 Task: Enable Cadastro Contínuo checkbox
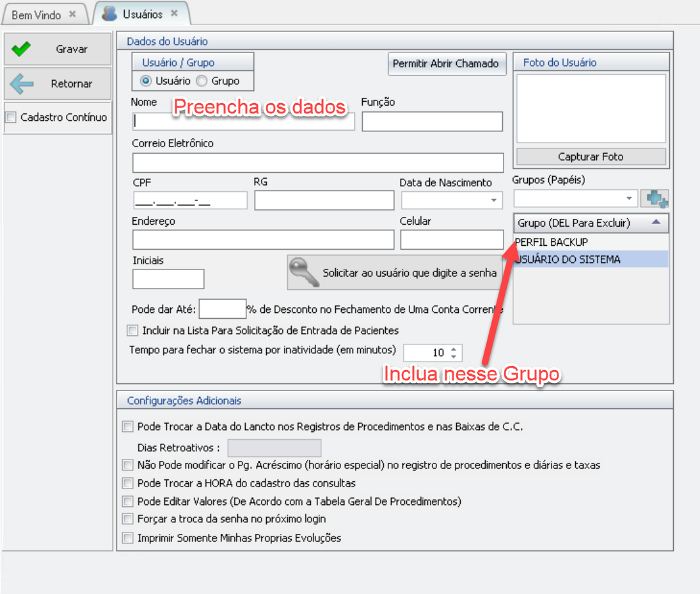coord(11,118)
